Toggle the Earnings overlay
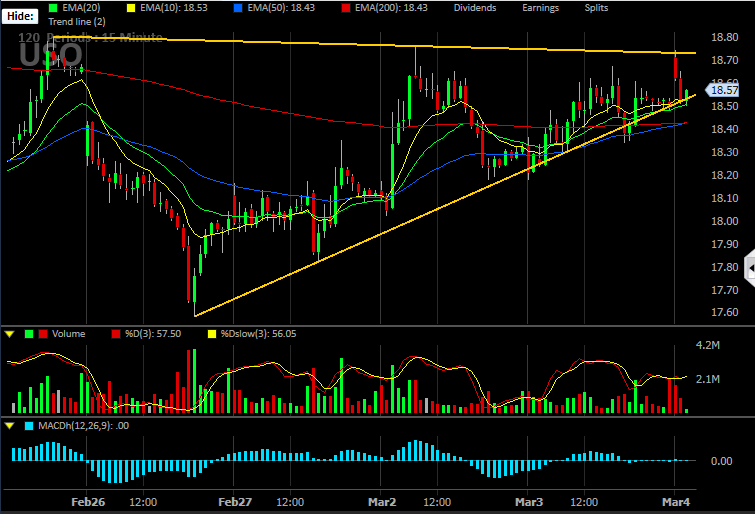Screen dimensions: 755x514 tap(540, 8)
